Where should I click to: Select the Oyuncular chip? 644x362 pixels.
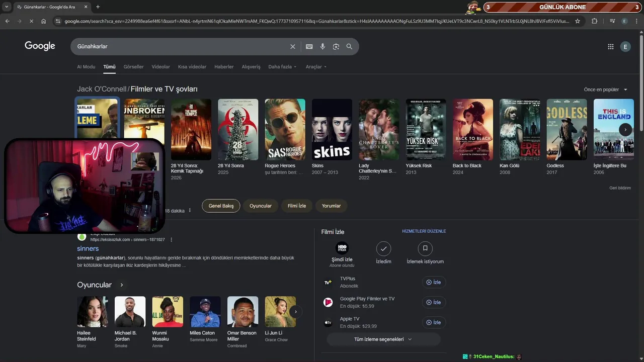(x=261, y=206)
